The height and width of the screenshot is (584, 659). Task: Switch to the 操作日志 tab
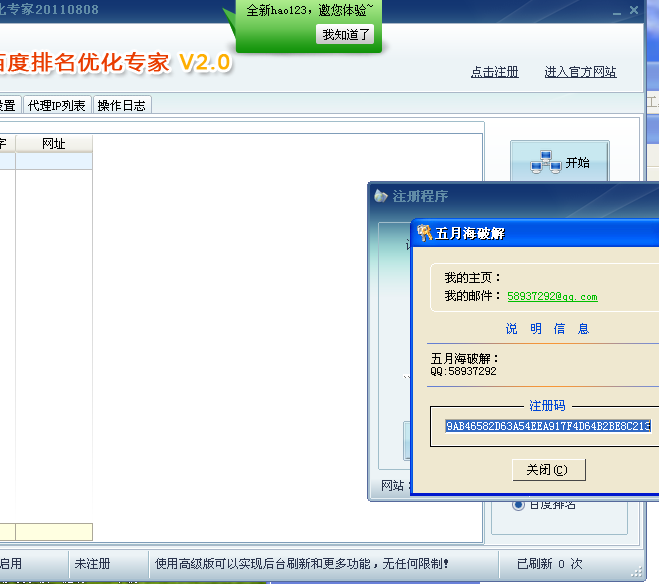(121, 105)
